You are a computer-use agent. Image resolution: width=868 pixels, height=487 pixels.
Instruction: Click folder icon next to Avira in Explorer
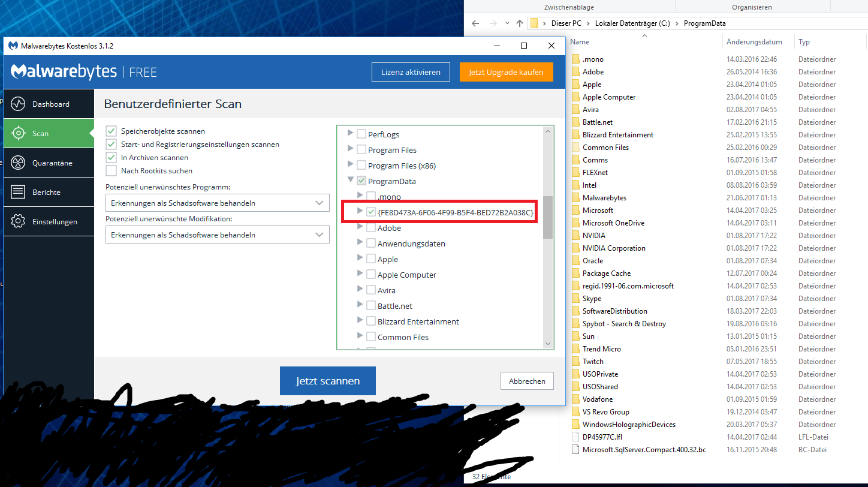pyautogui.click(x=575, y=110)
